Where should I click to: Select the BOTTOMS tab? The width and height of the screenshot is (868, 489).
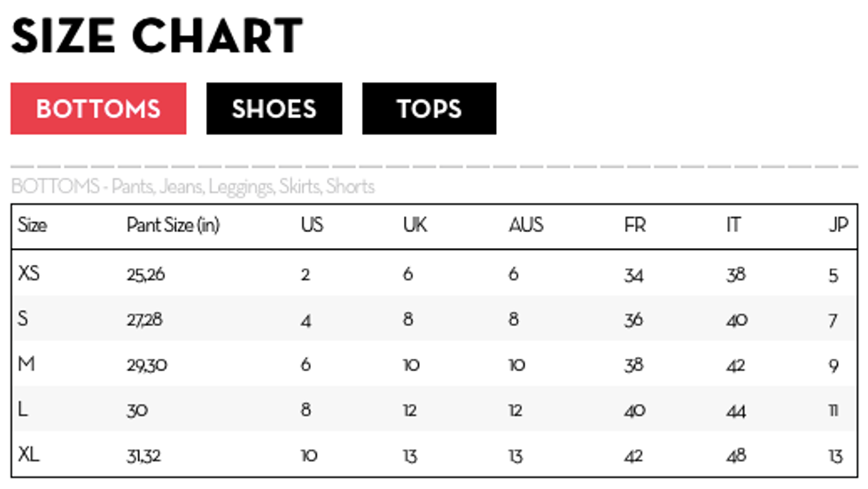click(x=98, y=109)
